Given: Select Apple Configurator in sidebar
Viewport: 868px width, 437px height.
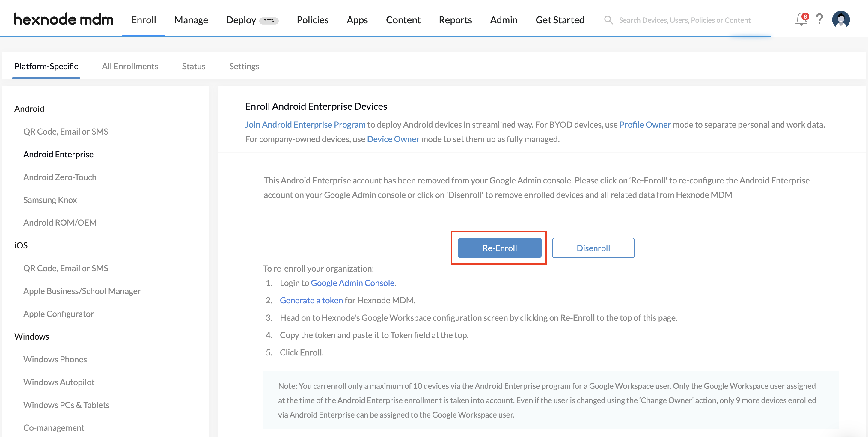Looking at the screenshot, I should [x=58, y=314].
